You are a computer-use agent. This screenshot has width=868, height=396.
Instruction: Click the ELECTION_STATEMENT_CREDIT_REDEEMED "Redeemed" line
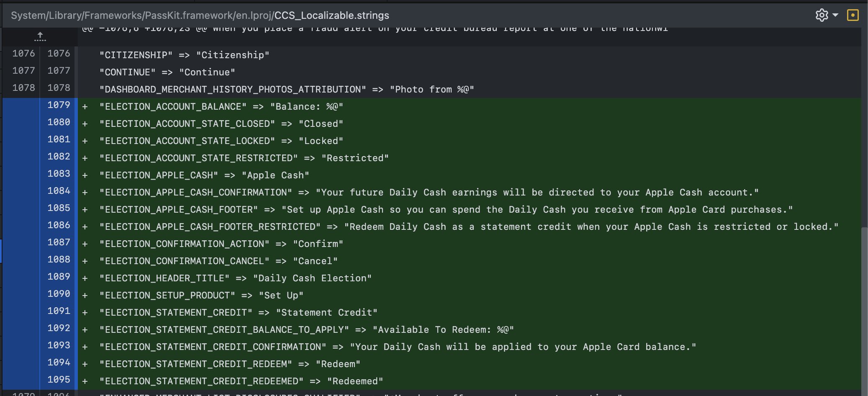241,381
